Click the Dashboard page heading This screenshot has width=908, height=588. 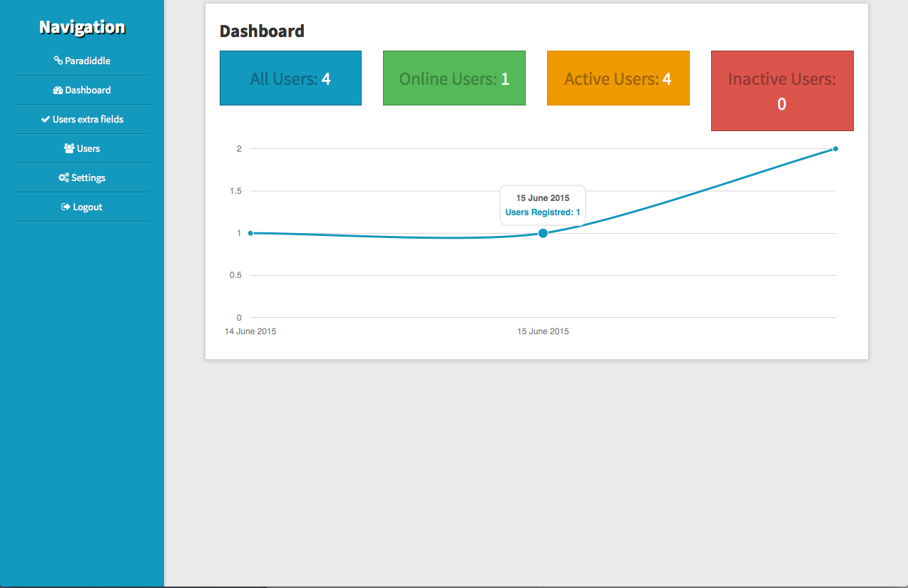262,31
